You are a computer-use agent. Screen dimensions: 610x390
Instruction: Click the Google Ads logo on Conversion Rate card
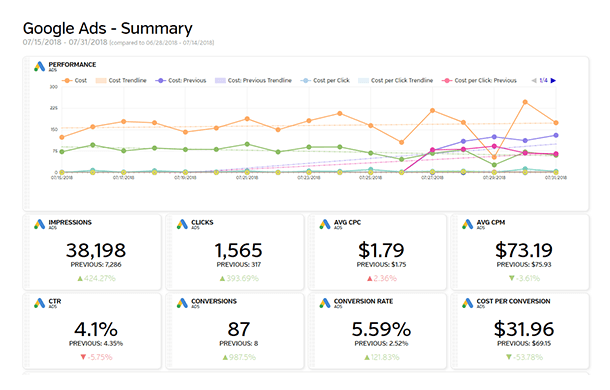click(x=325, y=303)
